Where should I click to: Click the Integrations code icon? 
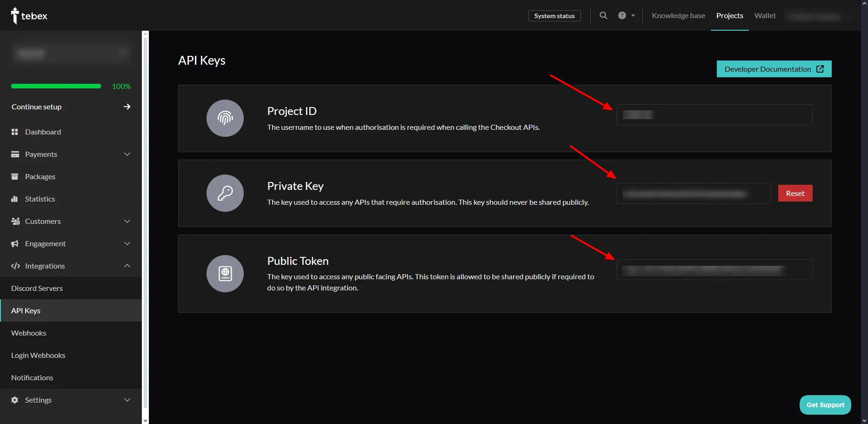click(15, 266)
